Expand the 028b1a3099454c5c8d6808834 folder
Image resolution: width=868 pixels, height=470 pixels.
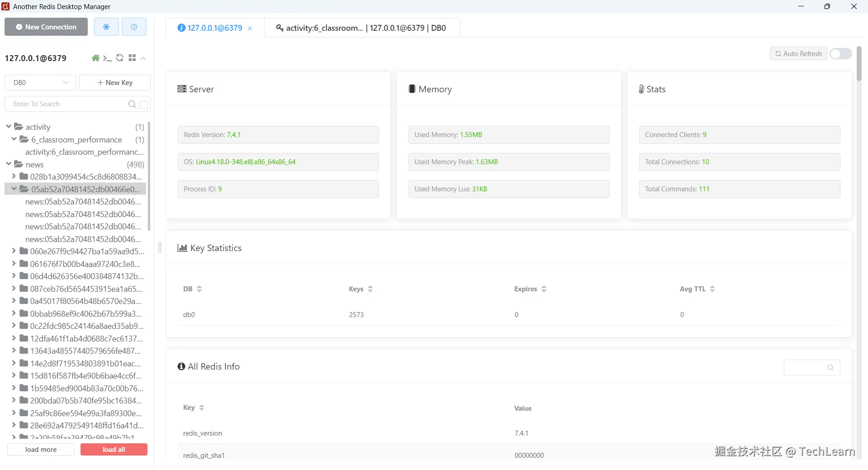click(x=14, y=176)
